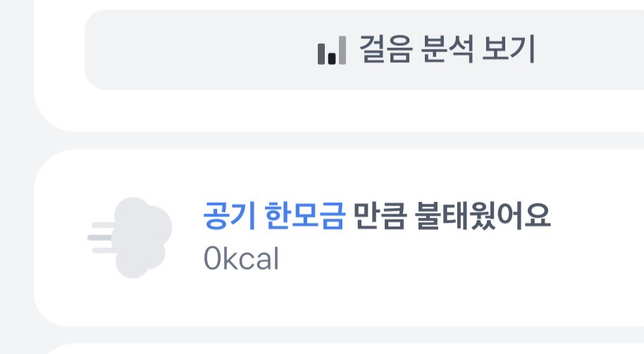Tap the tallest bar of the chart icon

click(342, 50)
